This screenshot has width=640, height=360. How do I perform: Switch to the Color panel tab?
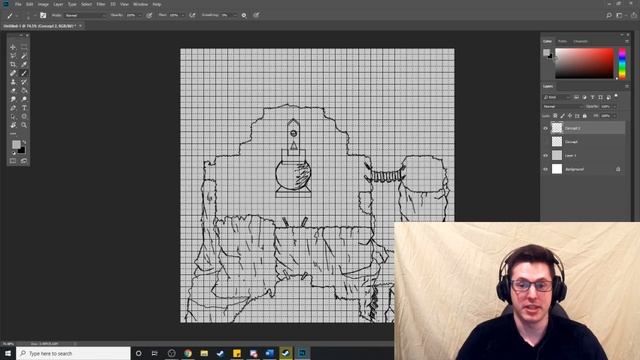pos(547,41)
